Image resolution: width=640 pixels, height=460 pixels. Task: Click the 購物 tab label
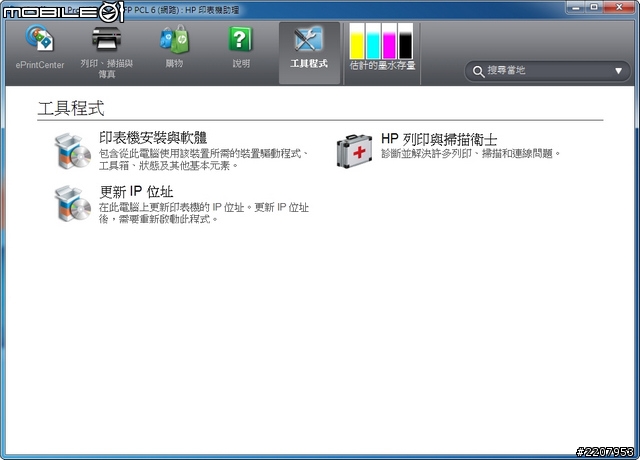[x=174, y=64]
